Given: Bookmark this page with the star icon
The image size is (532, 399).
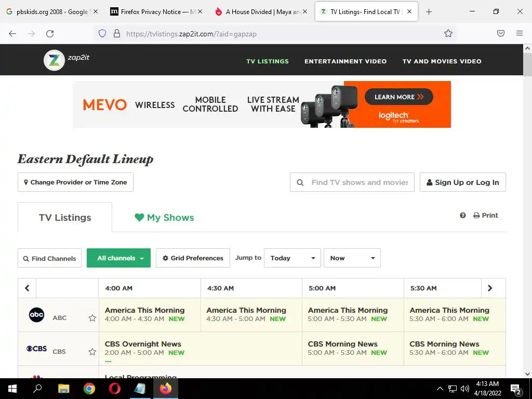Looking at the screenshot, I should (x=448, y=33).
